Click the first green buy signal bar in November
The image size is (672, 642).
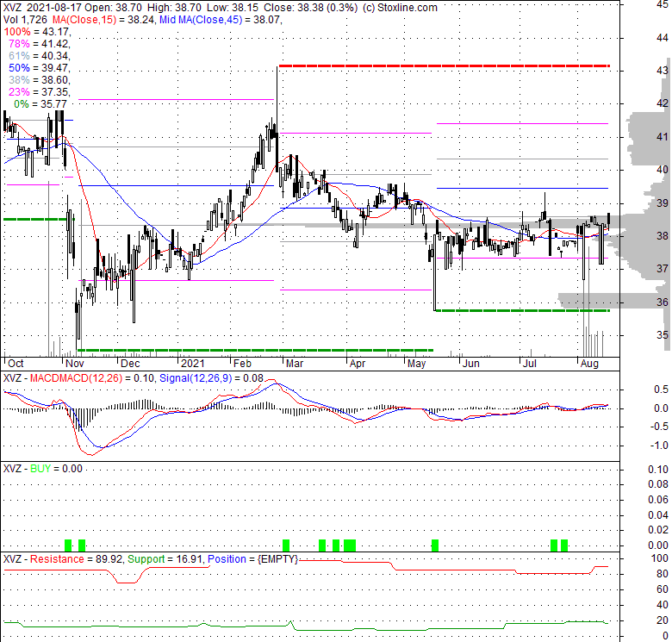click(68, 545)
